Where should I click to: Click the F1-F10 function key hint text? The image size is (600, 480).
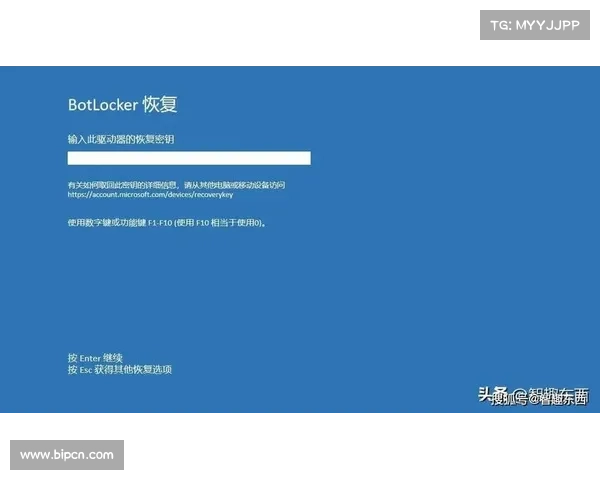[167, 223]
